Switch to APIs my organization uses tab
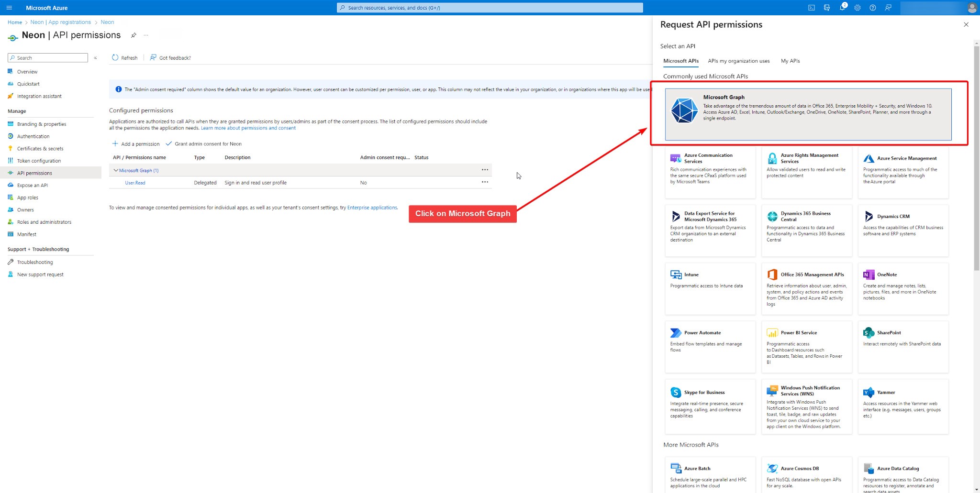 tap(739, 61)
